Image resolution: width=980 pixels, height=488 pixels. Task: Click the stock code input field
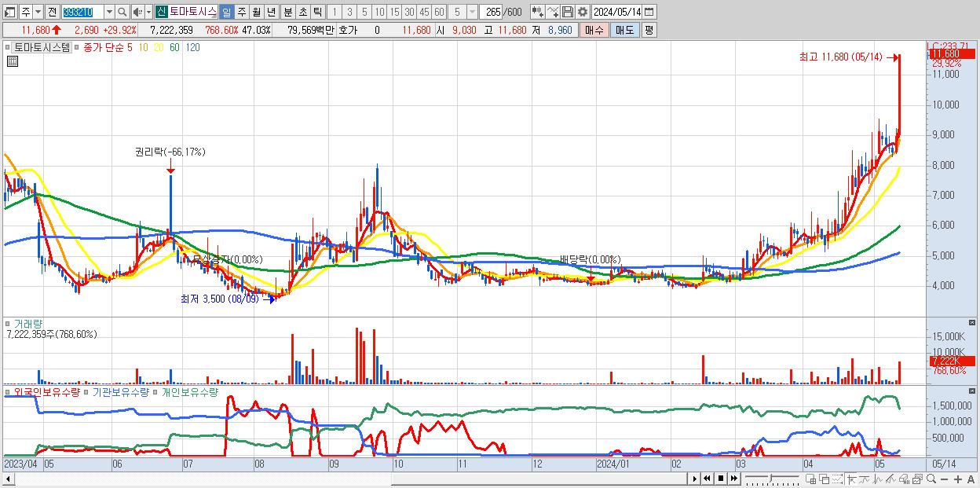point(82,12)
